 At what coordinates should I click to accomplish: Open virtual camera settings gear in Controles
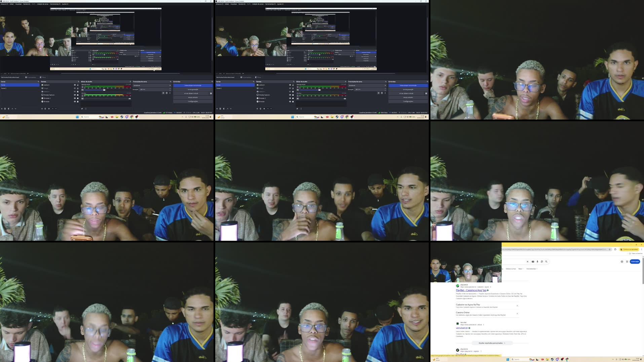pyautogui.click(x=211, y=93)
